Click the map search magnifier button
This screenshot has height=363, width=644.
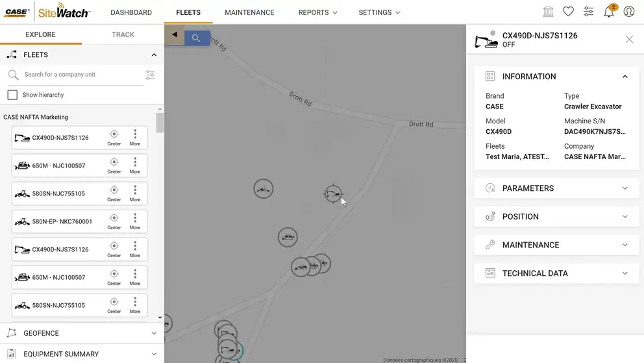pyautogui.click(x=197, y=38)
